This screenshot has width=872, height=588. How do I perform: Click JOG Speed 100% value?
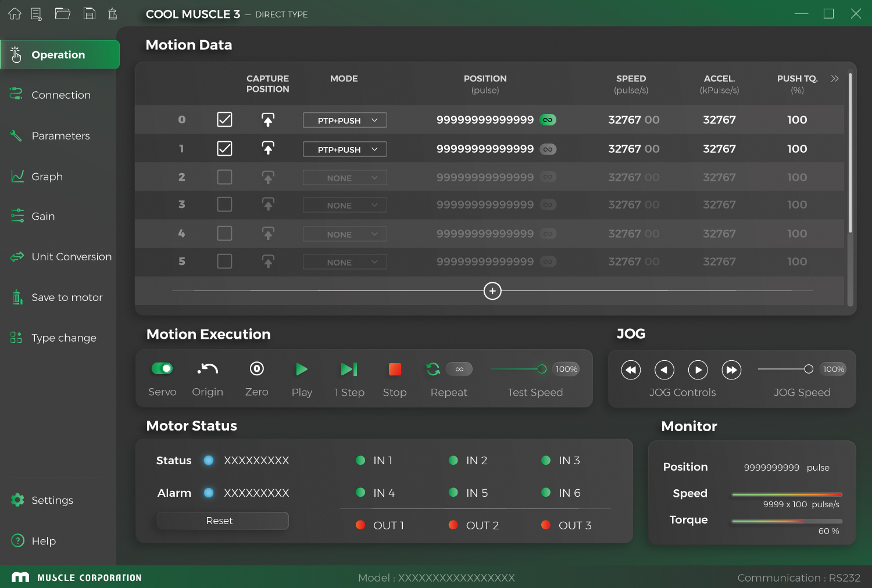tap(833, 369)
